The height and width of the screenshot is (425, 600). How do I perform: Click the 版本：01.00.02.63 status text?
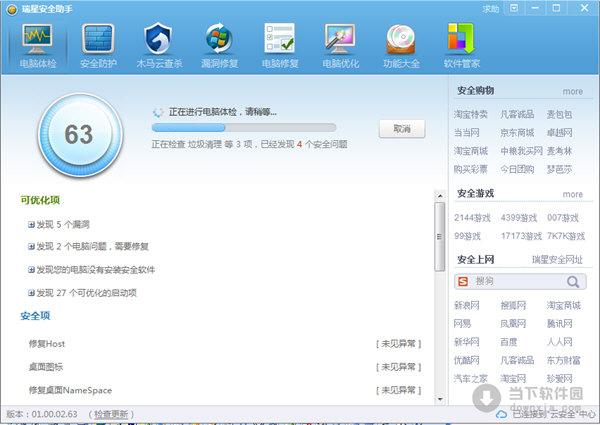42,414
